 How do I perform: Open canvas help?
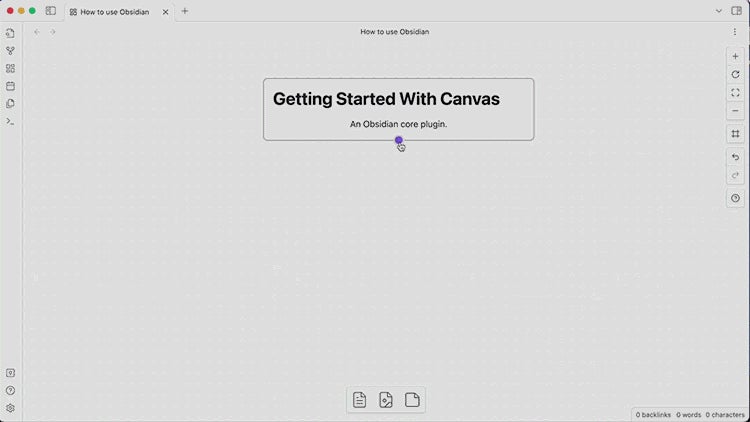735,198
